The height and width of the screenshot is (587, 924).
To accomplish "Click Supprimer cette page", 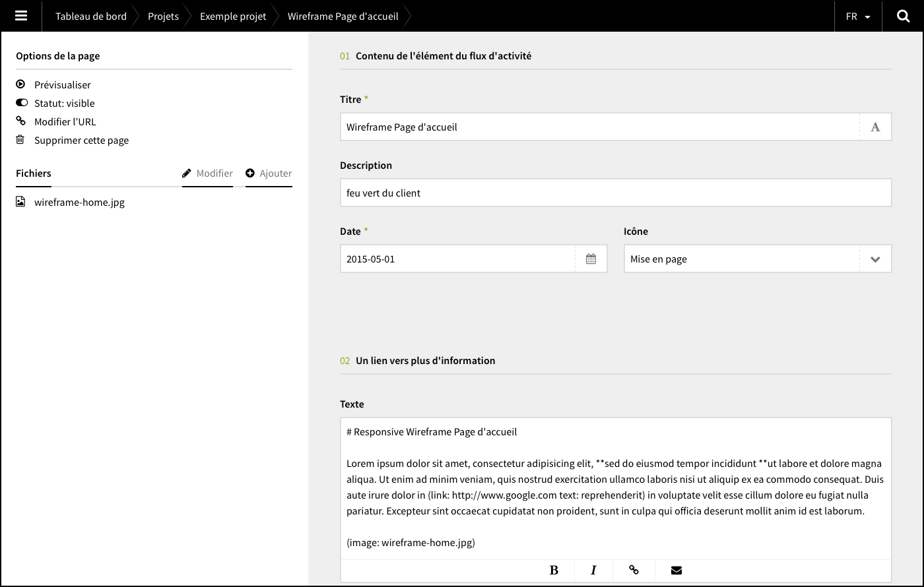I will point(82,140).
